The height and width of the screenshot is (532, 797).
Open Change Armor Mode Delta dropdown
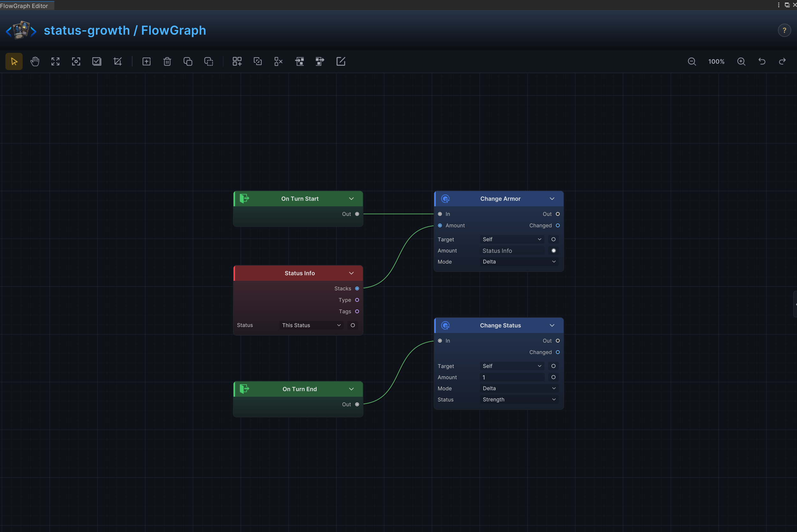point(519,262)
